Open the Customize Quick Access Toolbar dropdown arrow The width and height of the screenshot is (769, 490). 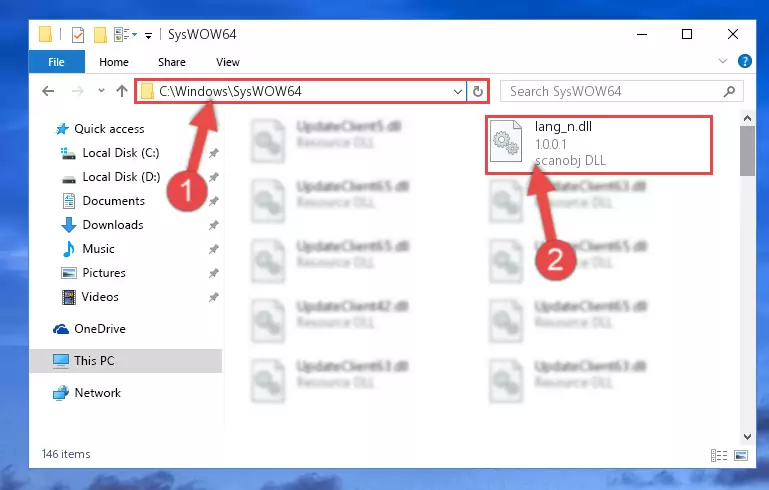click(148, 35)
